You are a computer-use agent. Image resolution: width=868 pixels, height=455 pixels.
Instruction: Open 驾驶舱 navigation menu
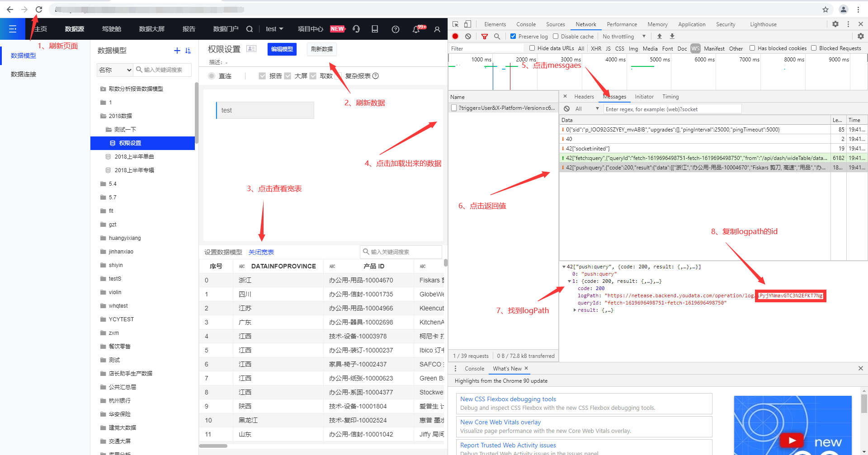111,29
